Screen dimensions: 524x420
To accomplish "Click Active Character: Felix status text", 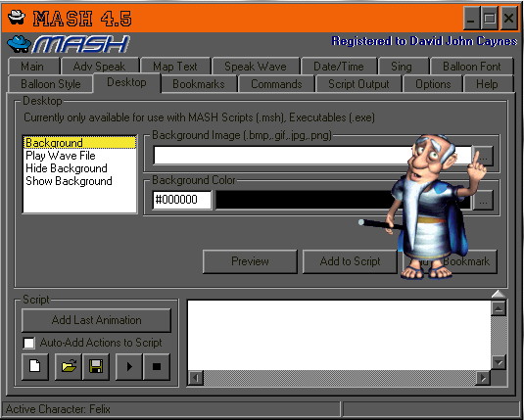I will [x=58, y=409].
